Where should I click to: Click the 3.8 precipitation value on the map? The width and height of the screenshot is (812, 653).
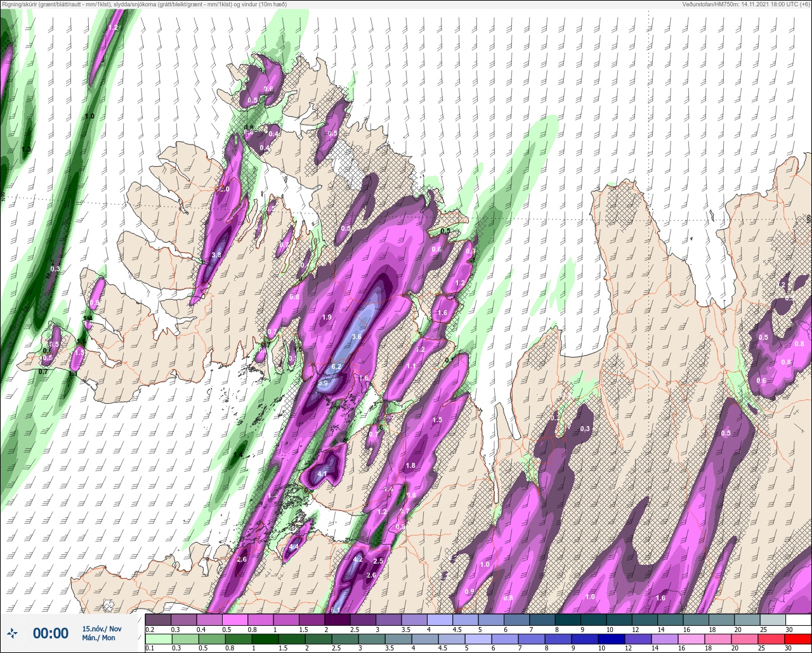point(216,255)
